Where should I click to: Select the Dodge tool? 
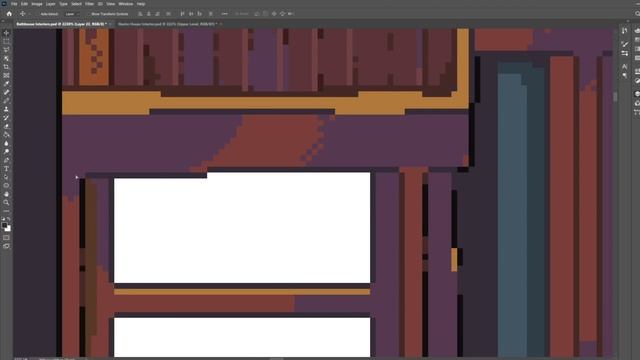pyautogui.click(x=6, y=152)
